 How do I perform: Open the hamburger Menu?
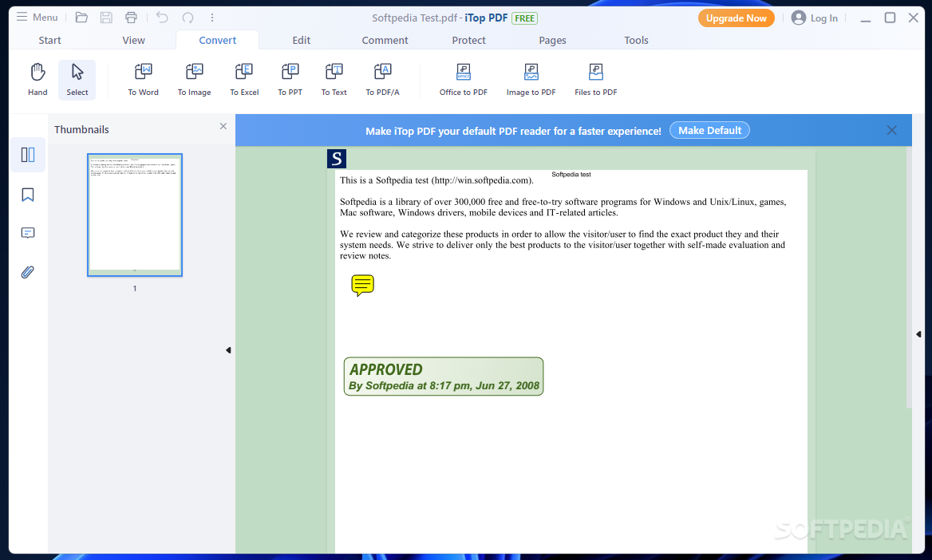click(37, 18)
